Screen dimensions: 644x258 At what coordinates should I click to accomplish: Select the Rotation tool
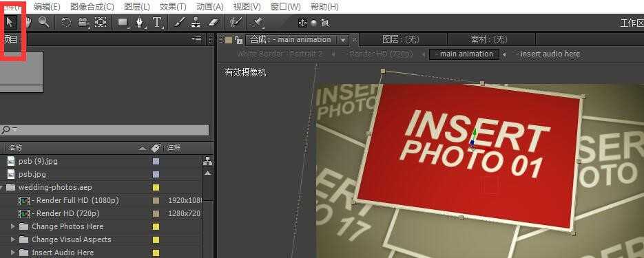click(66, 22)
